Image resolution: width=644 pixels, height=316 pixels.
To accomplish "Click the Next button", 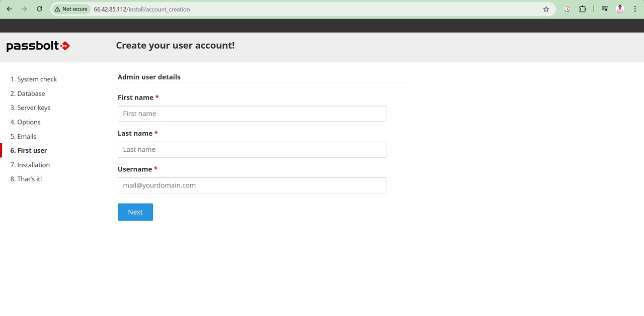I will (135, 212).
